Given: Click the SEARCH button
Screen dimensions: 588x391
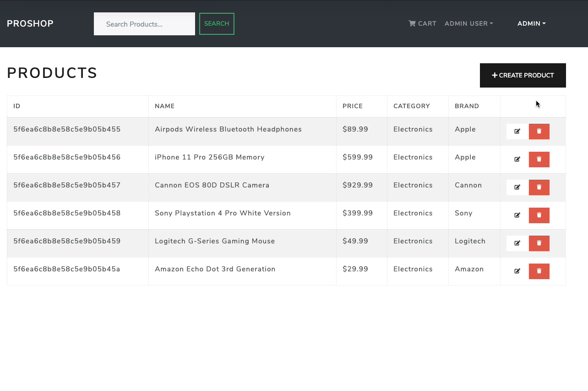Looking at the screenshot, I should pos(217,23).
